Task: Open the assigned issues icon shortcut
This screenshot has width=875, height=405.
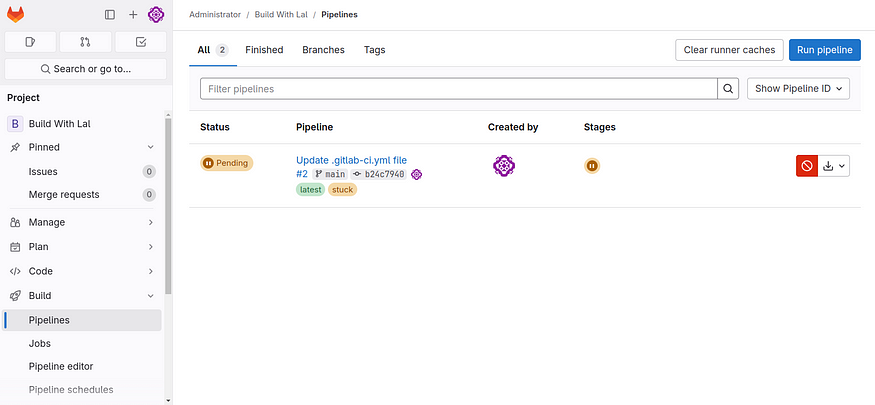Action: [x=31, y=42]
